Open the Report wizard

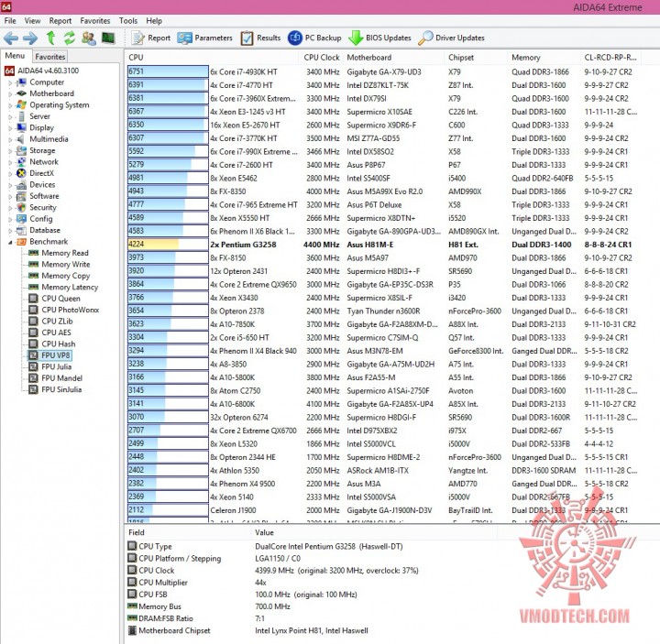click(x=150, y=38)
